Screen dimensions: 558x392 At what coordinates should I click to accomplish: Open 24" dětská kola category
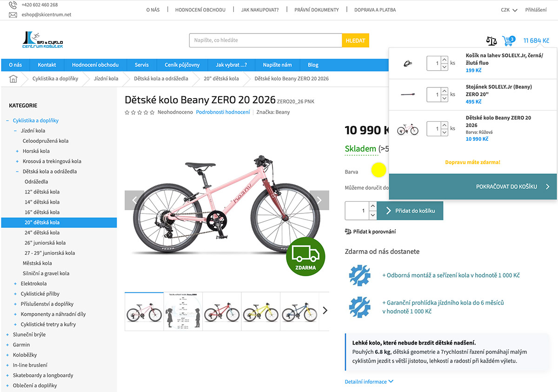[x=42, y=233]
